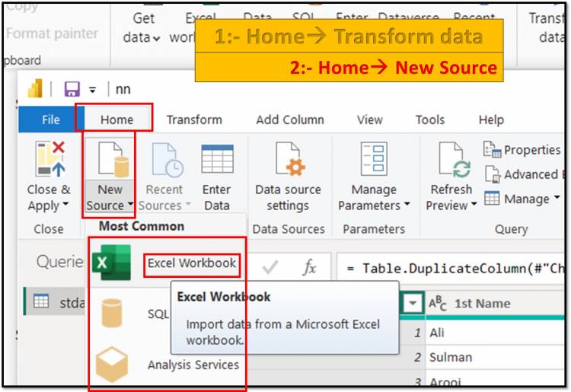Screen dimensions: 571x392
Task: Switch to the Home ribbon tab
Action: 116,120
